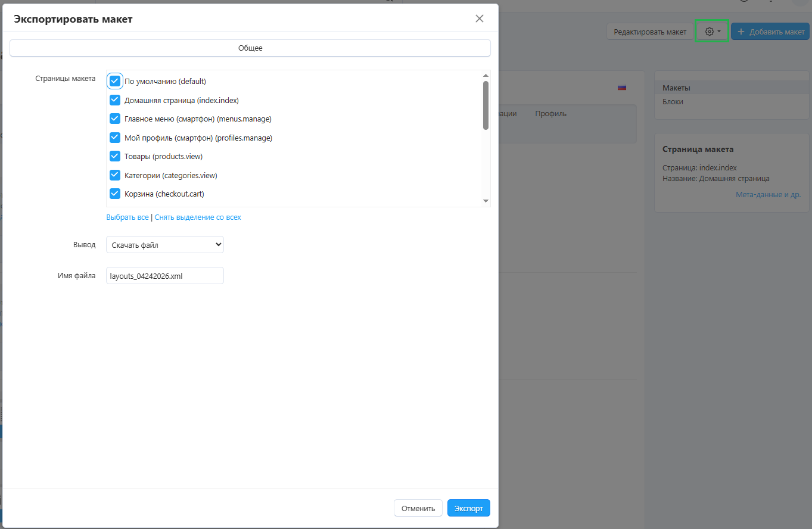Toggle the checkout.cart checkbox
Viewport: 812px width, 529px height.
115,194
